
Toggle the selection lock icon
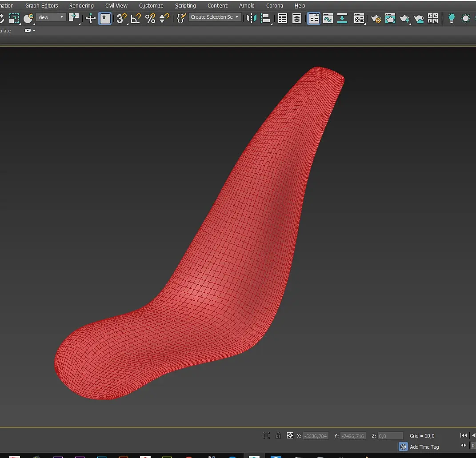click(x=278, y=435)
